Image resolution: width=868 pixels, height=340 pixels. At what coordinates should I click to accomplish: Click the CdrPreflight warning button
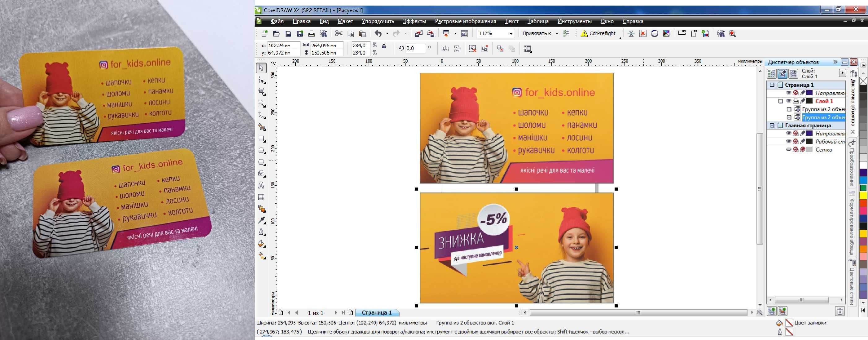(x=599, y=33)
